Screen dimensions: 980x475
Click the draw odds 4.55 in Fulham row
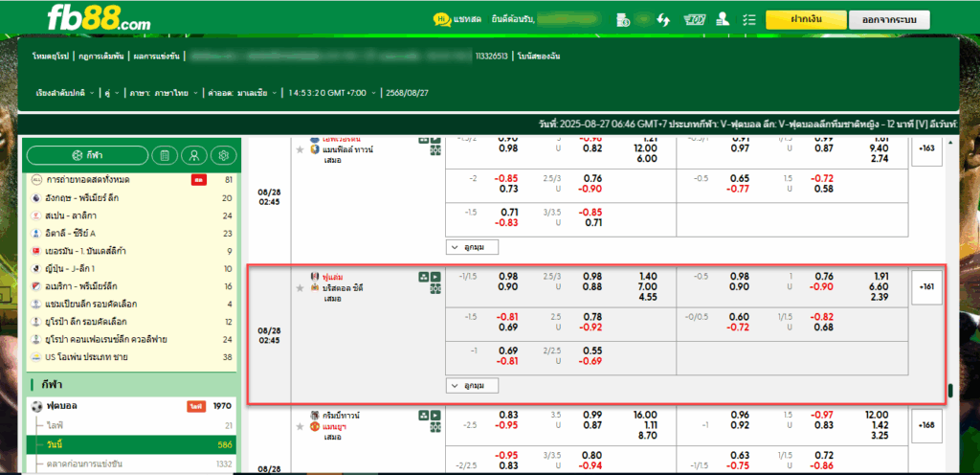coord(648,298)
